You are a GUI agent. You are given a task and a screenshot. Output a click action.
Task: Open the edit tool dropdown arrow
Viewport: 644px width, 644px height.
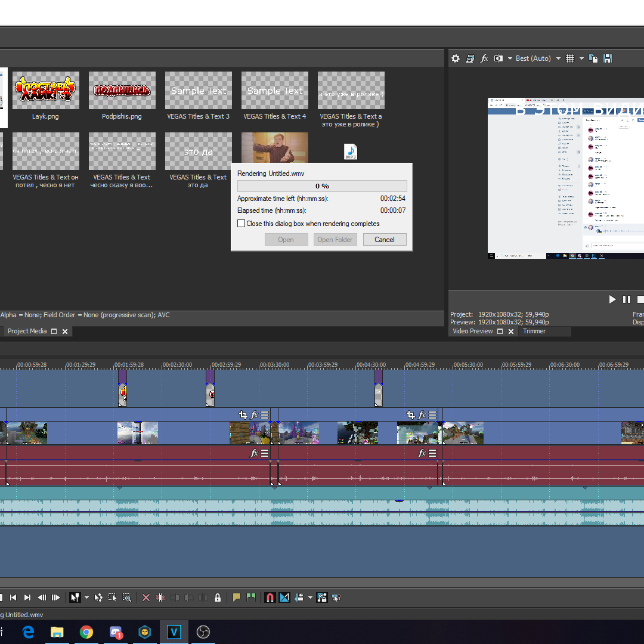click(x=86, y=597)
